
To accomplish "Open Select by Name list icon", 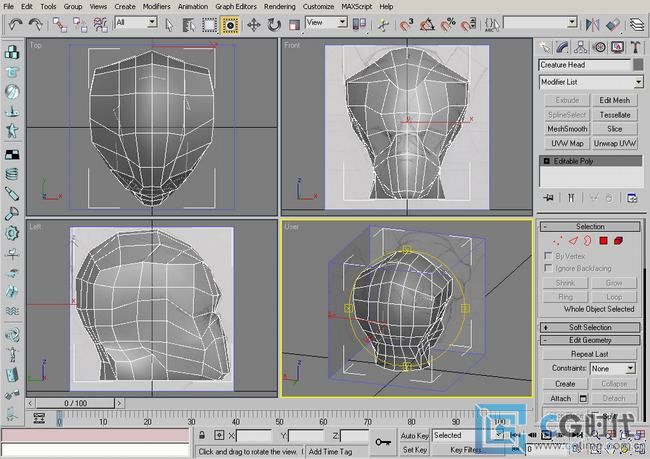I will 189,25.
